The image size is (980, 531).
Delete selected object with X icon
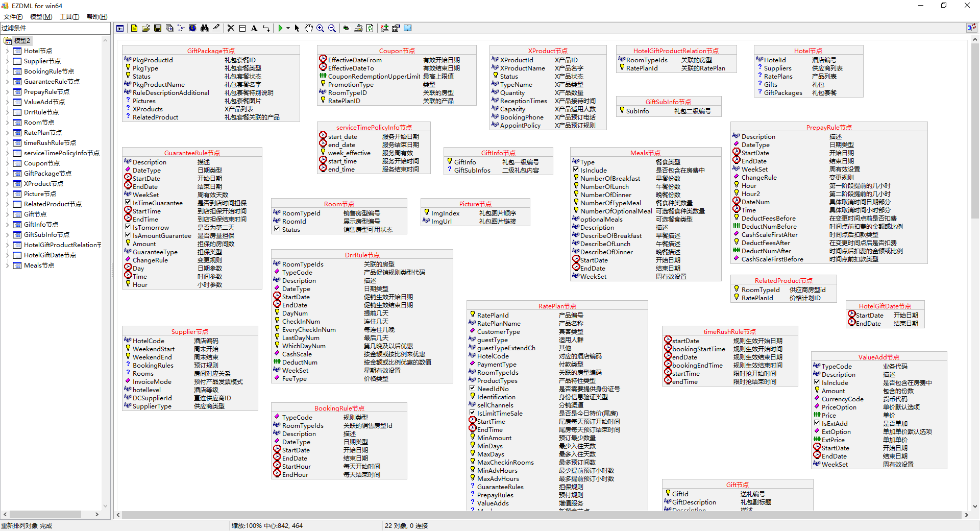(231, 28)
